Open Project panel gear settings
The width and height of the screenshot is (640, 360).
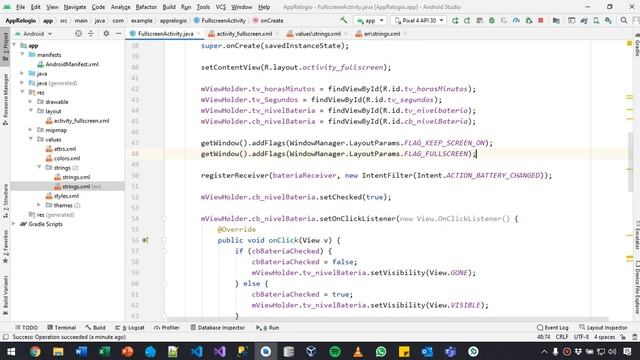[x=106, y=33]
